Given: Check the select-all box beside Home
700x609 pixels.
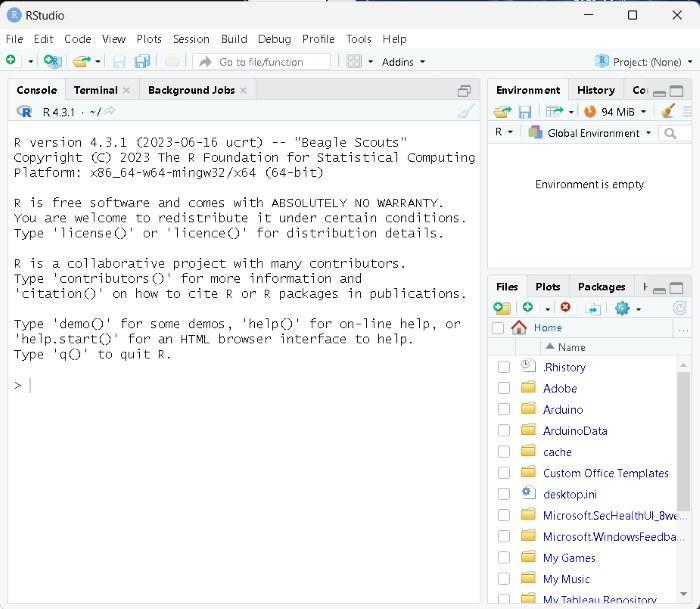Looking at the screenshot, I should [x=498, y=328].
